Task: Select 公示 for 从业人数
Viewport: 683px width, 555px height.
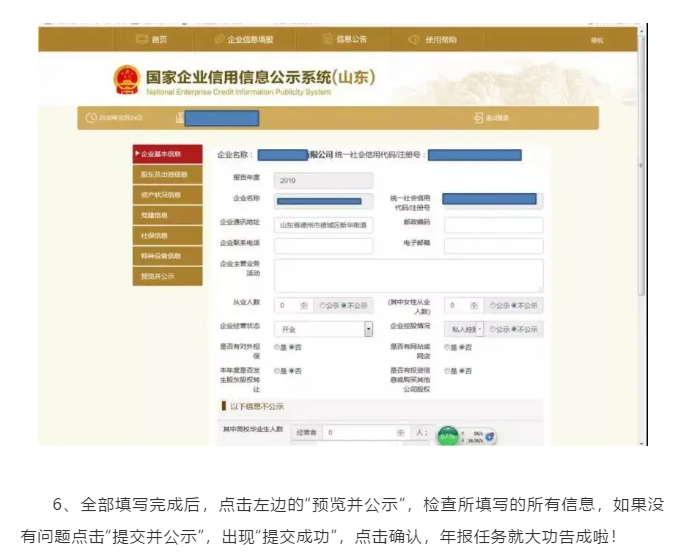Action: [x=322, y=306]
